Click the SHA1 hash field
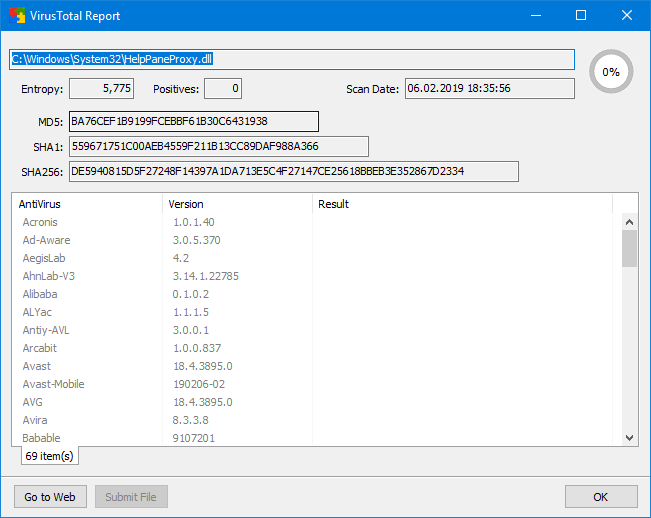 219,147
